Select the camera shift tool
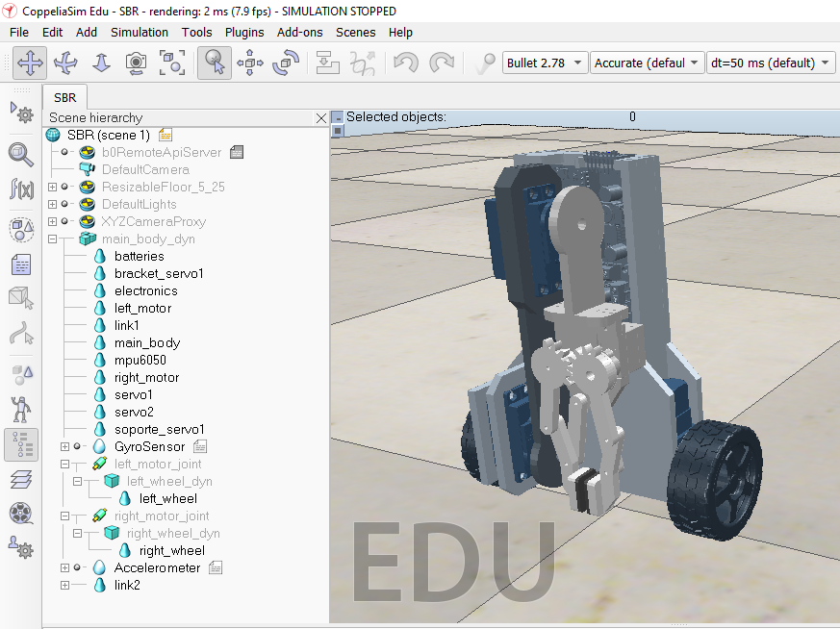 tap(101, 63)
